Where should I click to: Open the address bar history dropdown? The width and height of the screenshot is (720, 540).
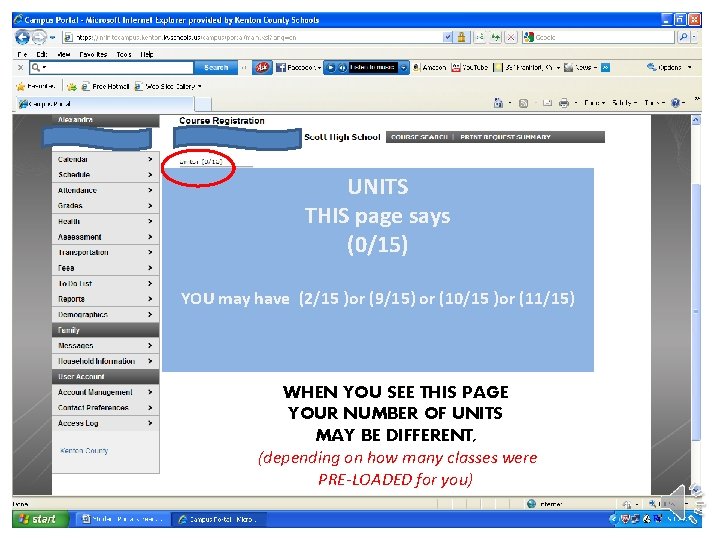point(448,37)
